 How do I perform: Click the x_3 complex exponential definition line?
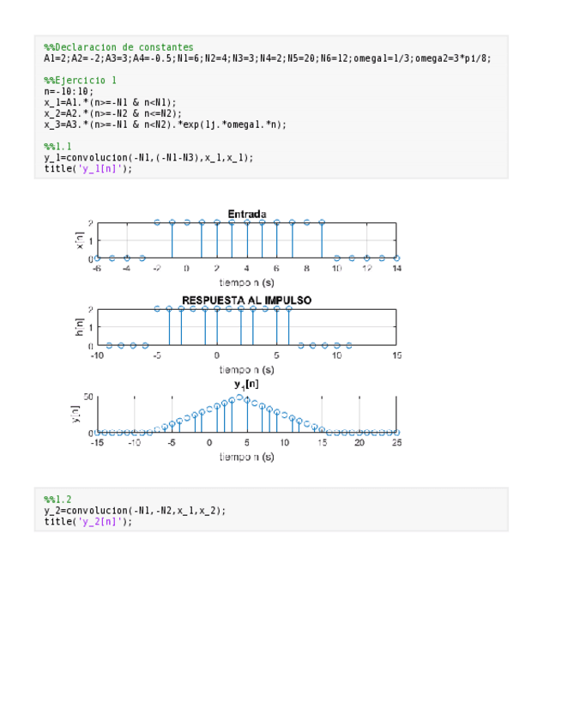(165, 124)
